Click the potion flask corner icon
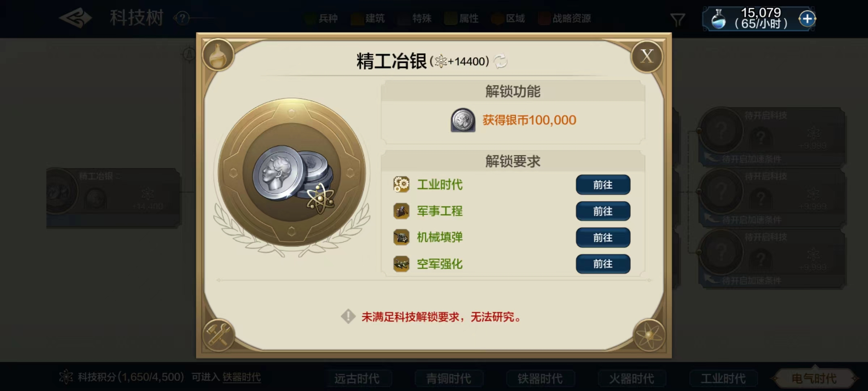The image size is (868, 391). pyautogui.click(x=218, y=55)
